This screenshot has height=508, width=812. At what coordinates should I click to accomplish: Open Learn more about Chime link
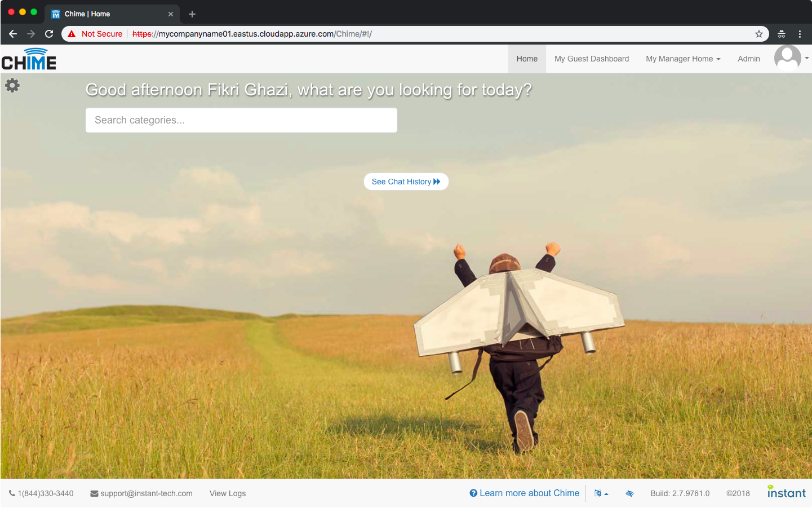pyautogui.click(x=525, y=493)
